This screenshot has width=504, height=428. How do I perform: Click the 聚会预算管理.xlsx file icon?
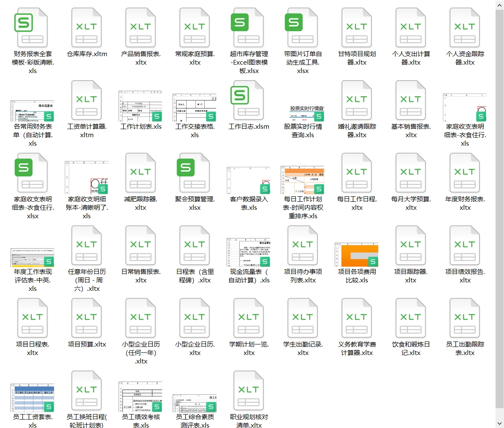[x=195, y=173]
